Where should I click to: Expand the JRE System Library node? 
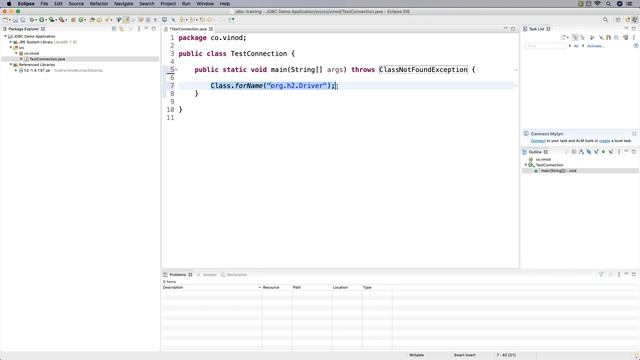[11, 42]
